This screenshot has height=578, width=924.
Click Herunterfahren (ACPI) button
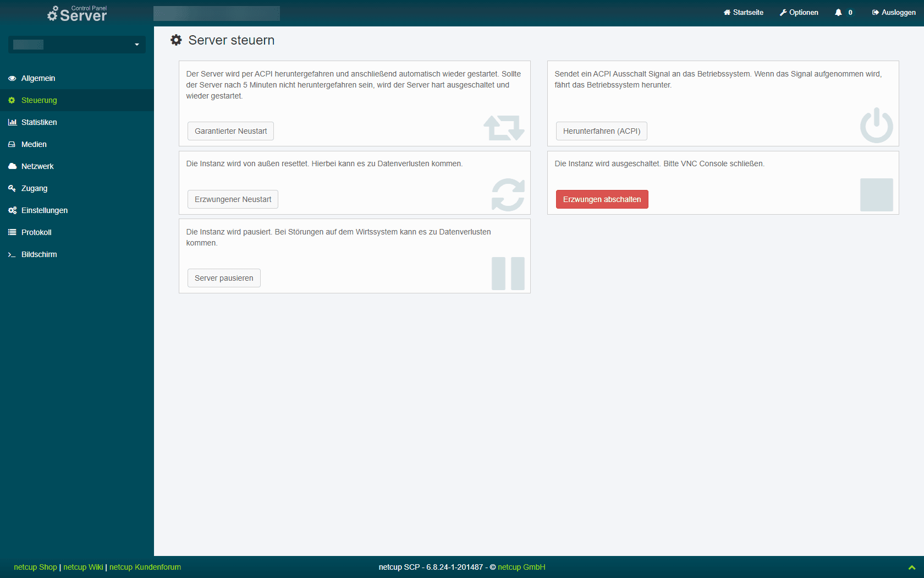pyautogui.click(x=601, y=131)
